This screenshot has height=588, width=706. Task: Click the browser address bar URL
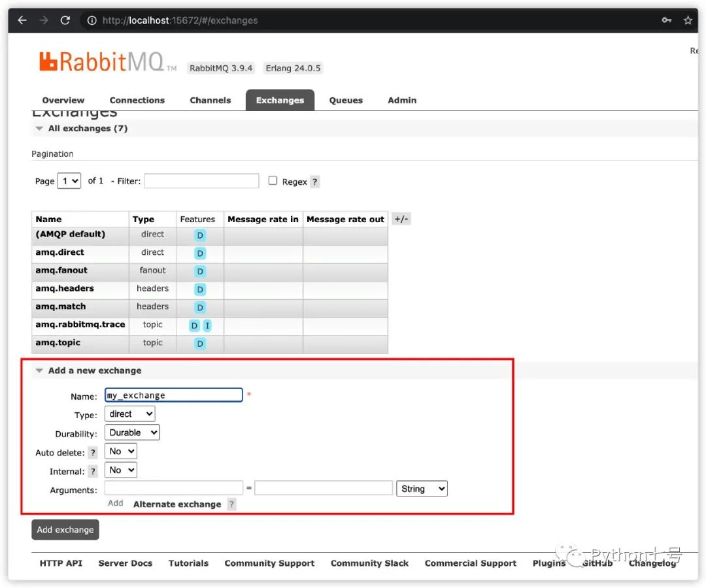tap(180, 20)
